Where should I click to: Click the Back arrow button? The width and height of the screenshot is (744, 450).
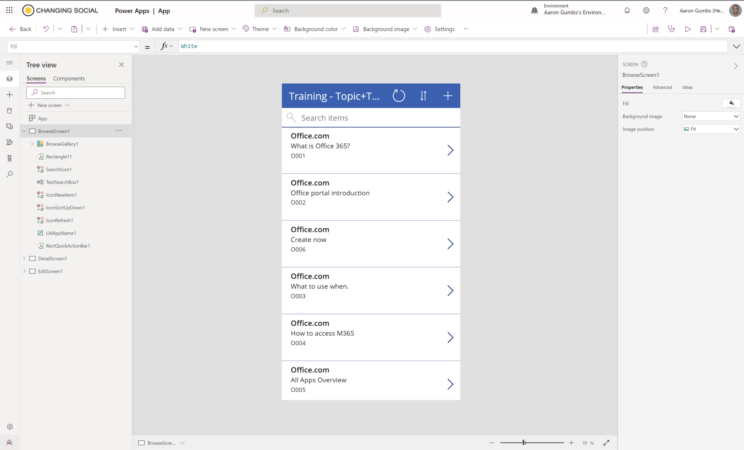20,29
